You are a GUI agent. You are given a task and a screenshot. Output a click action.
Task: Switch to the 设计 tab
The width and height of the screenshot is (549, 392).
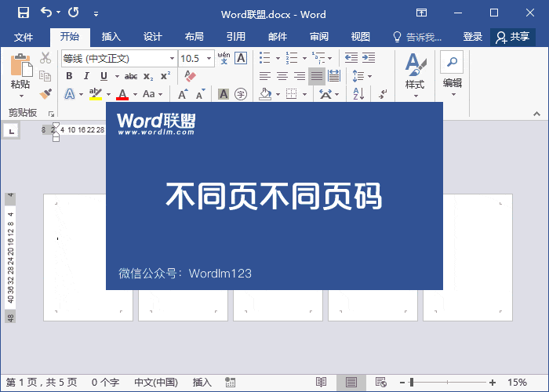pyautogui.click(x=153, y=36)
